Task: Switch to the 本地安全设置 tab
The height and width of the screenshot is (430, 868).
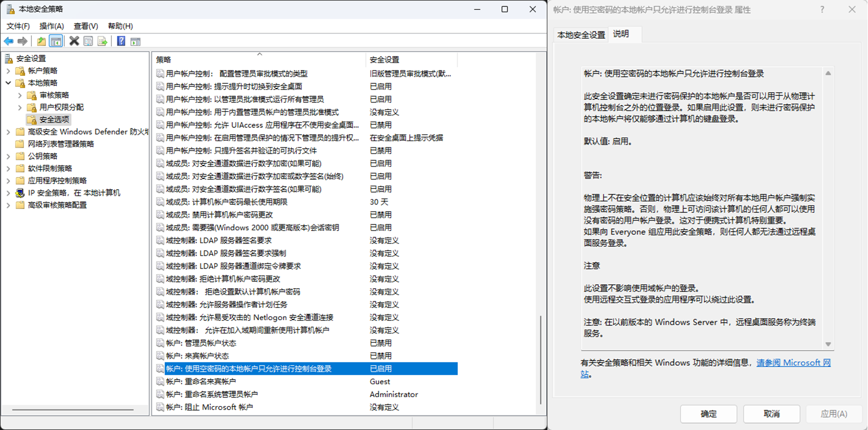Action: 581,35
